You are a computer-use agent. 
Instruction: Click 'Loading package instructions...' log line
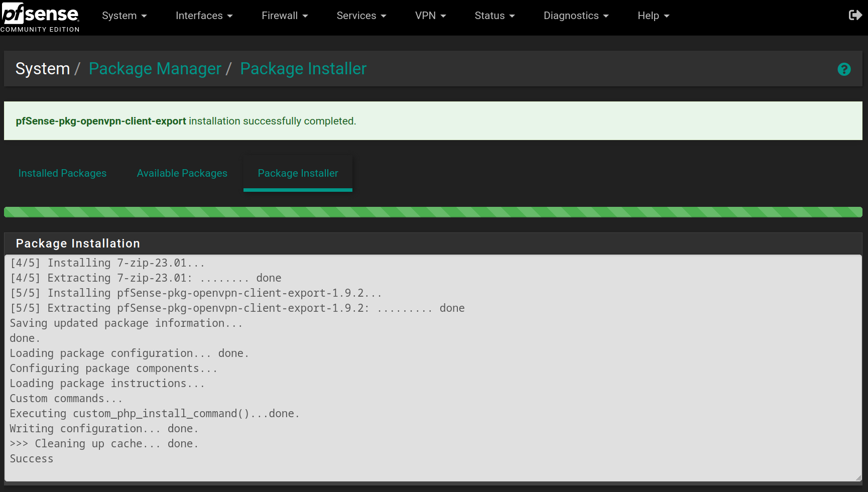[107, 384]
